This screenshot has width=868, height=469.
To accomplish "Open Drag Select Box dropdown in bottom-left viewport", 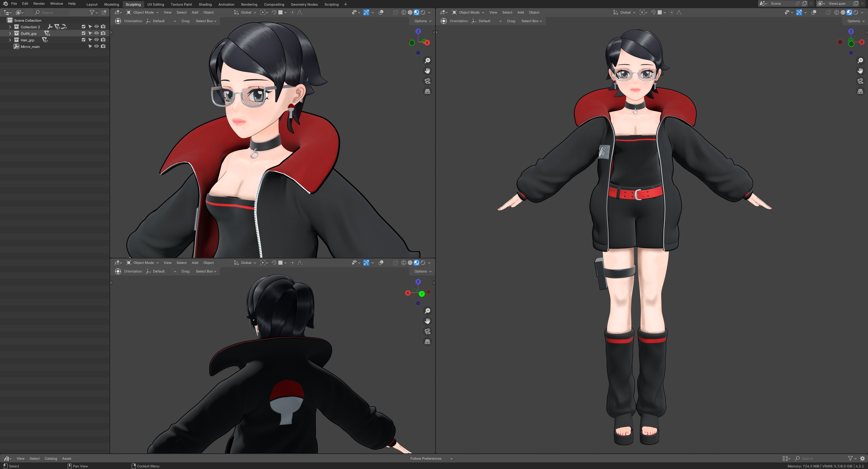I will point(206,272).
